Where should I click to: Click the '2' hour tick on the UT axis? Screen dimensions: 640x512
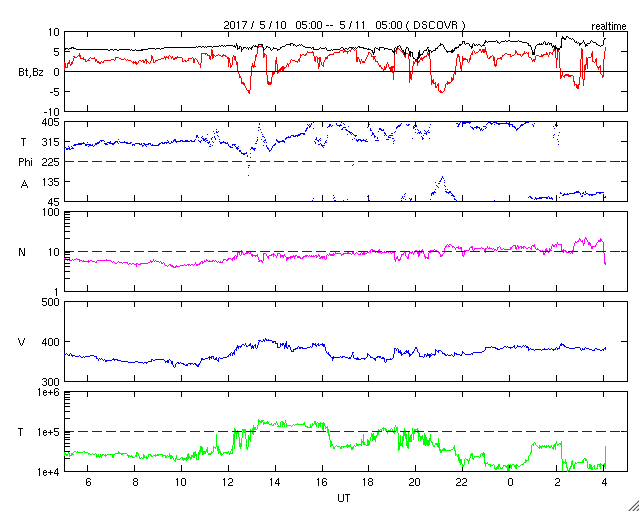[557, 482]
